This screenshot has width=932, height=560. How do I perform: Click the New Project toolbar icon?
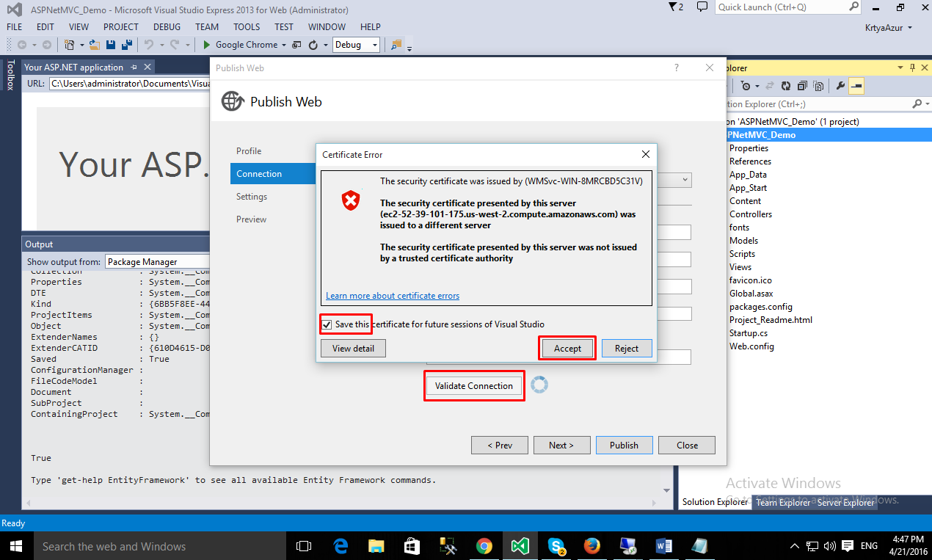pos(69,45)
